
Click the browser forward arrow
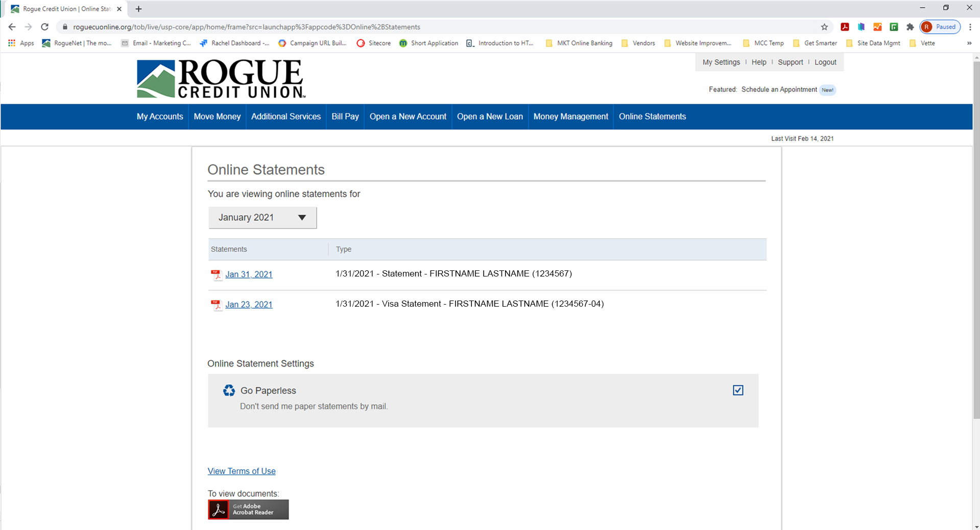coord(29,27)
